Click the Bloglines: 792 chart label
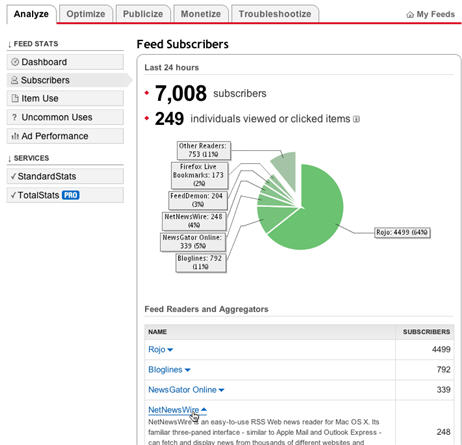The height and width of the screenshot is (445, 462). tap(201, 263)
